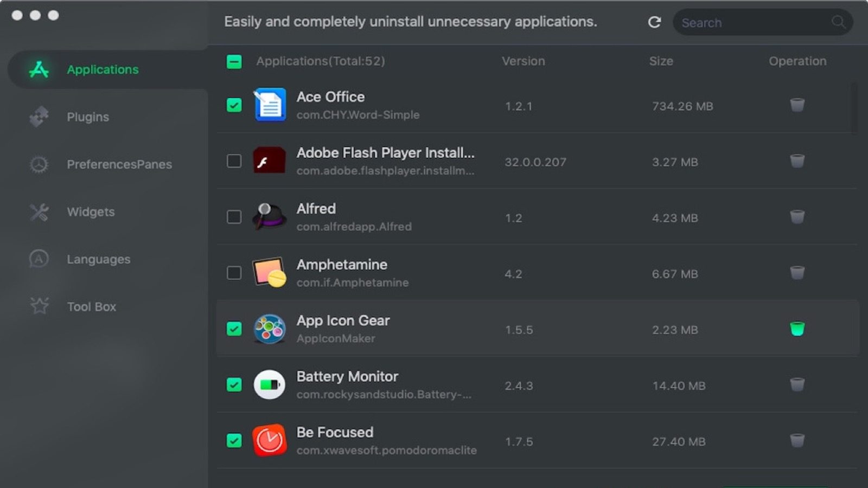The height and width of the screenshot is (488, 868).
Task: Click the 27.40 MB size value
Action: pos(679,442)
